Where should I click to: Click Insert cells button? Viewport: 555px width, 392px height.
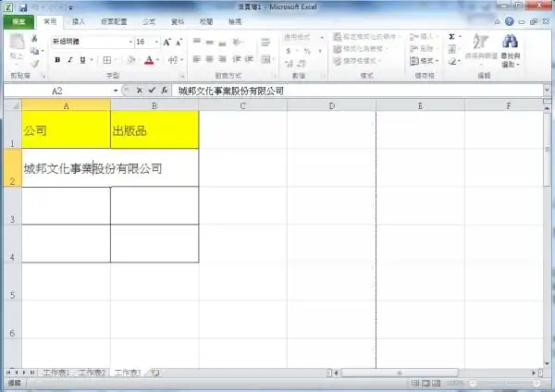click(424, 36)
